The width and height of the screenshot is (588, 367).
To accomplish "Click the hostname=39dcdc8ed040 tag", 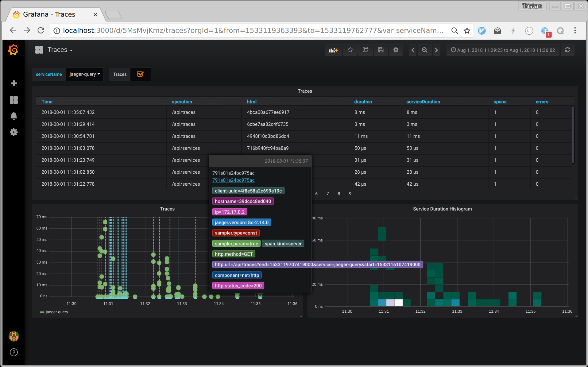I will point(243,201).
